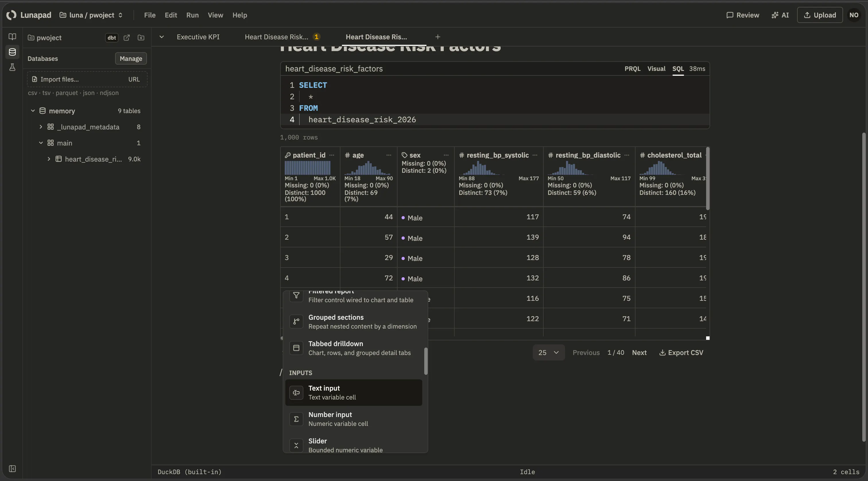Open the notebook book icon in left rail

(12, 36)
